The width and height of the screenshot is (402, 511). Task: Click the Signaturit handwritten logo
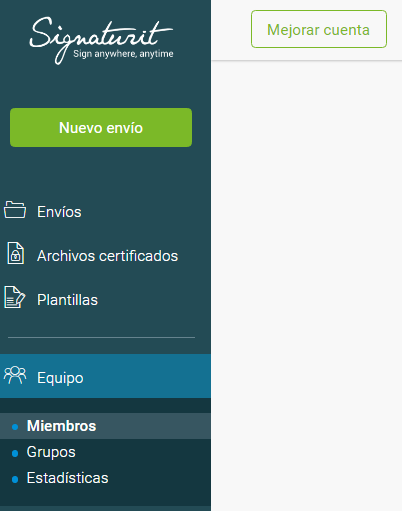[x=101, y=40]
